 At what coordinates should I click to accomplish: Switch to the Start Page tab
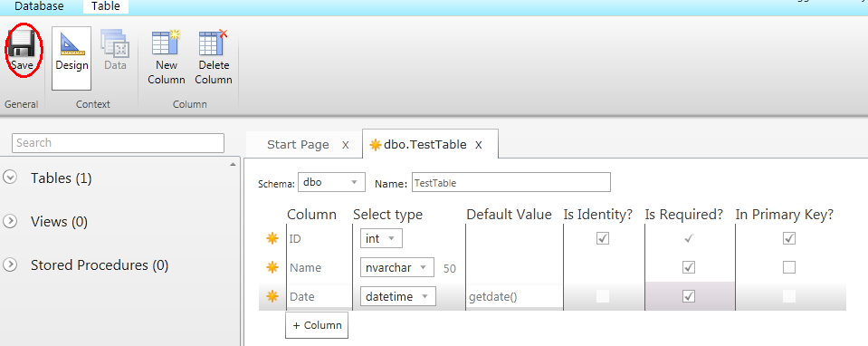coord(298,145)
